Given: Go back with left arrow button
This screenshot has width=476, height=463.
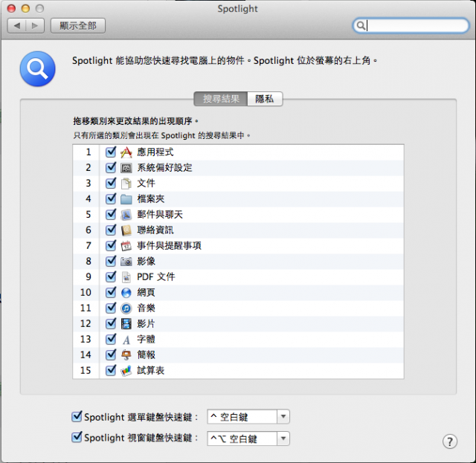Looking at the screenshot, I should pos(17,26).
